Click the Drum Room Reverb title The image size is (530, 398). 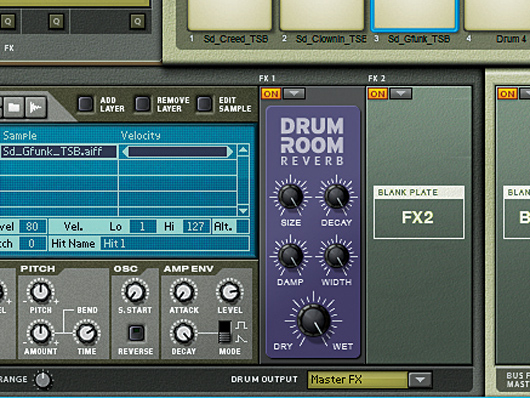pos(312,141)
